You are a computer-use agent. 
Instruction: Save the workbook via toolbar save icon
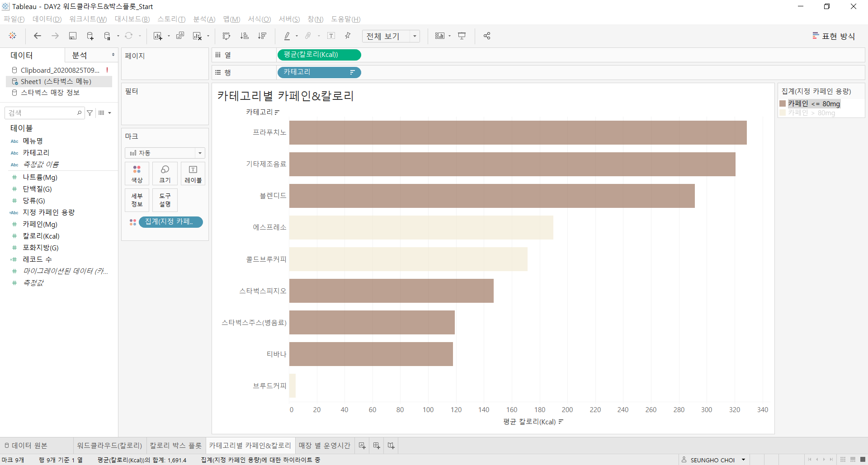click(x=73, y=36)
